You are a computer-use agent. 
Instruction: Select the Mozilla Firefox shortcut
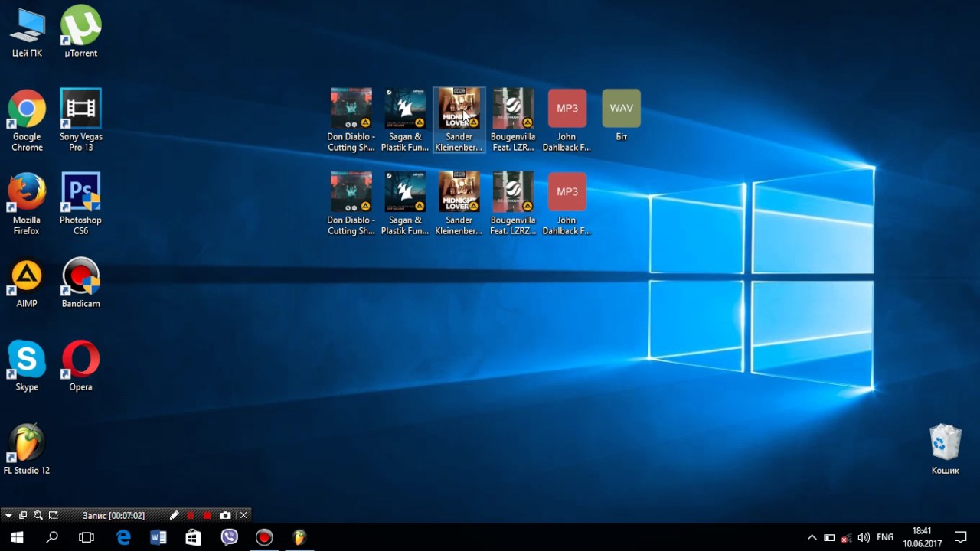pos(27,204)
